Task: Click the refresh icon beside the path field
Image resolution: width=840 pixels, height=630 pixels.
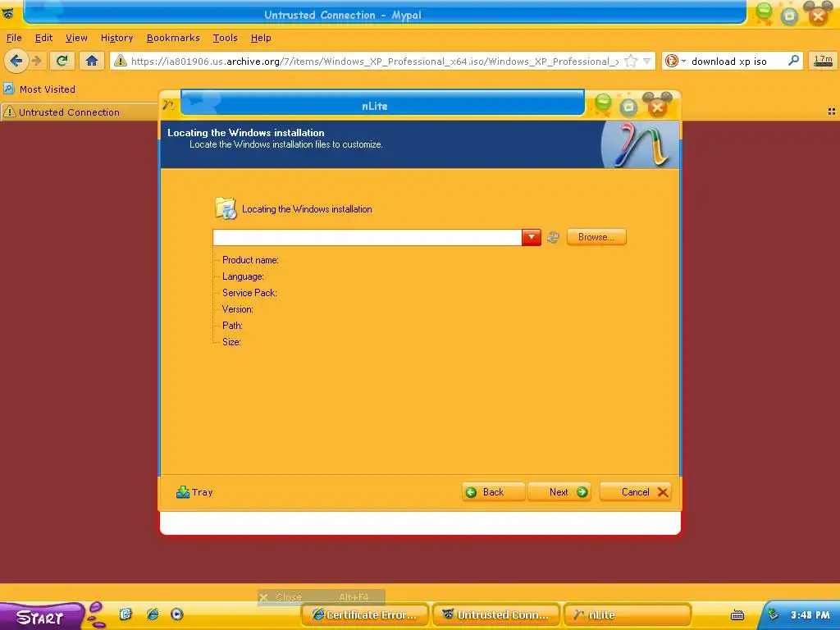Action: tap(554, 237)
